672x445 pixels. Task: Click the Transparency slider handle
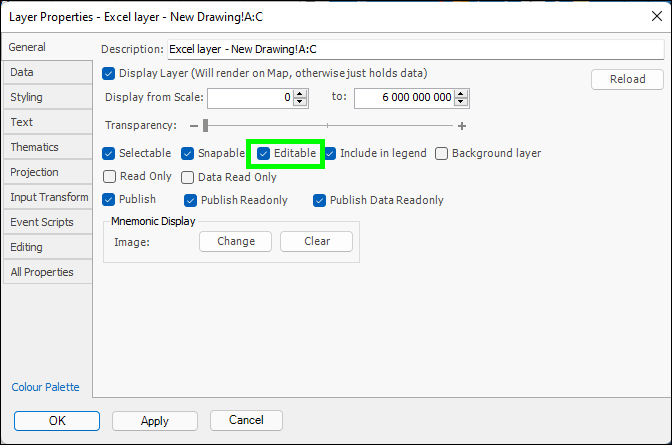205,126
